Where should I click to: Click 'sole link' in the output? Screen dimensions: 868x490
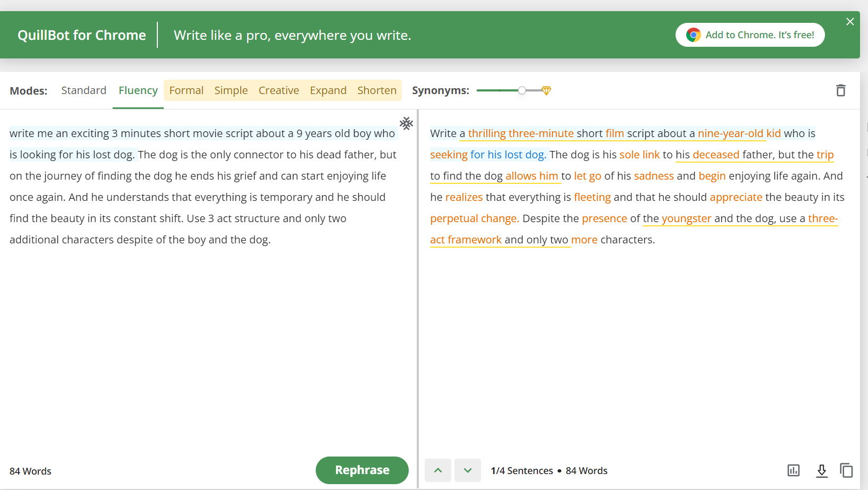click(639, 155)
